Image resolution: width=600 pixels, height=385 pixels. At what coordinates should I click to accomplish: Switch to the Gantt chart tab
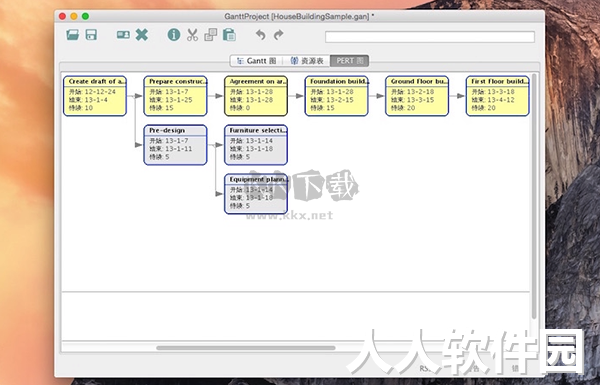coord(256,61)
